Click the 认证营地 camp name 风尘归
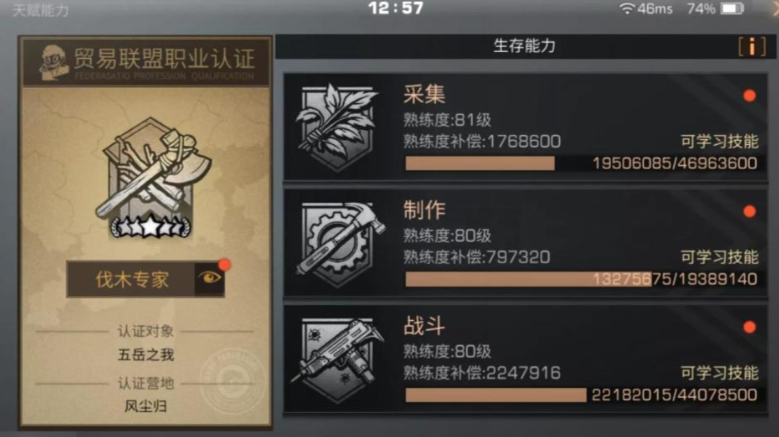This screenshot has height=437, width=779. coord(146,406)
